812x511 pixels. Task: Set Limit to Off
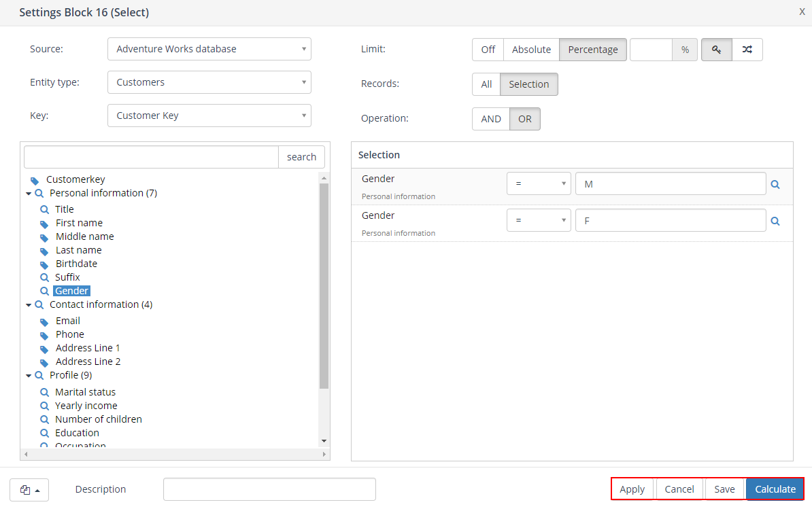[488, 50]
